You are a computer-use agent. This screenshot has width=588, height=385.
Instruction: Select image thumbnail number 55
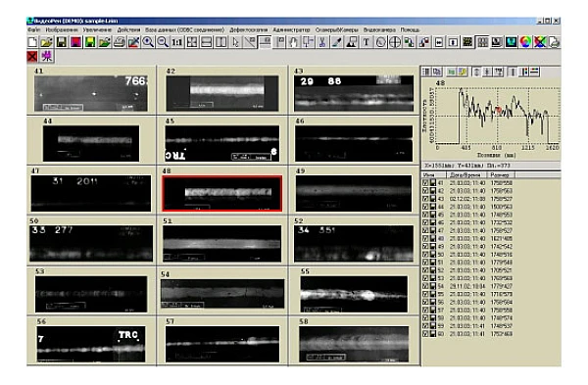354,294
